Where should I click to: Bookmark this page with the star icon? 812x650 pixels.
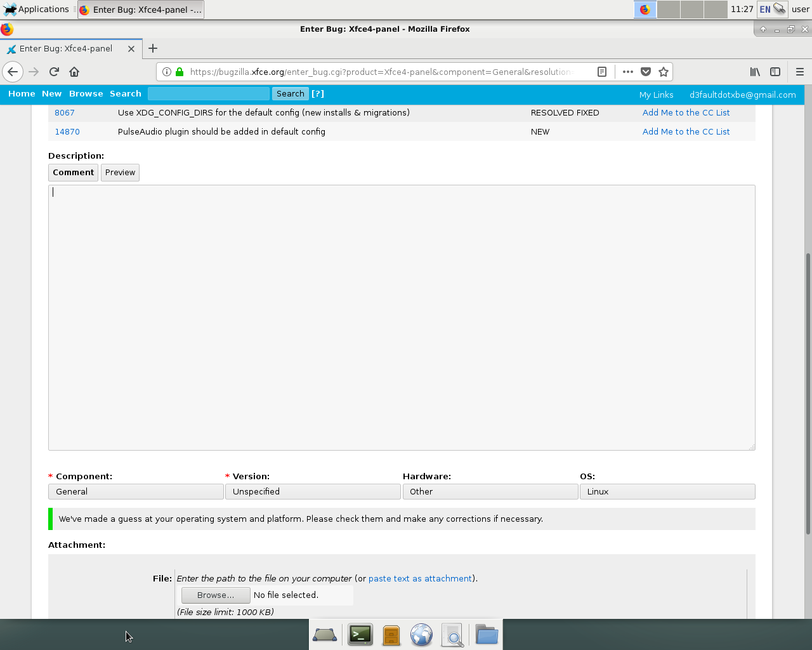[x=664, y=72]
